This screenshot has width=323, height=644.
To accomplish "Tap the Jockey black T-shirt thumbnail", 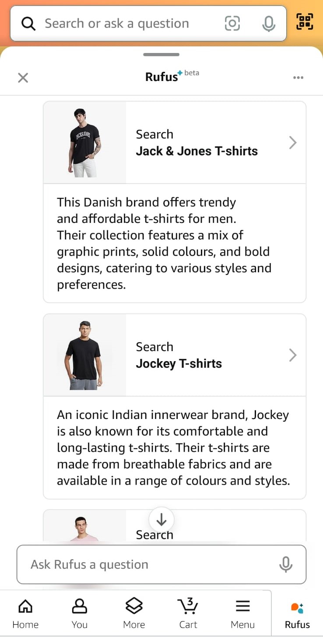I will [85, 355].
